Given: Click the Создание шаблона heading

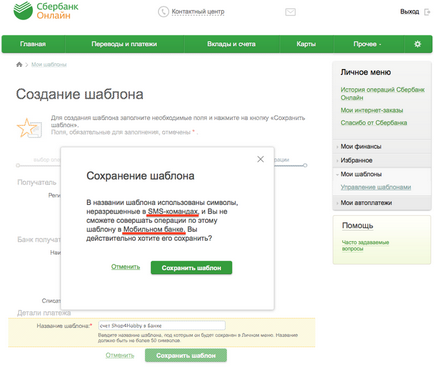Looking at the screenshot, I should pos(80,94).
